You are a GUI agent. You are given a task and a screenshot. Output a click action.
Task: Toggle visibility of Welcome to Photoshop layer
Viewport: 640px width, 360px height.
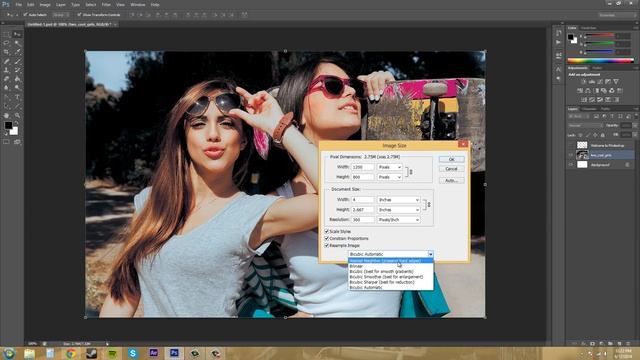coord(571,145)
